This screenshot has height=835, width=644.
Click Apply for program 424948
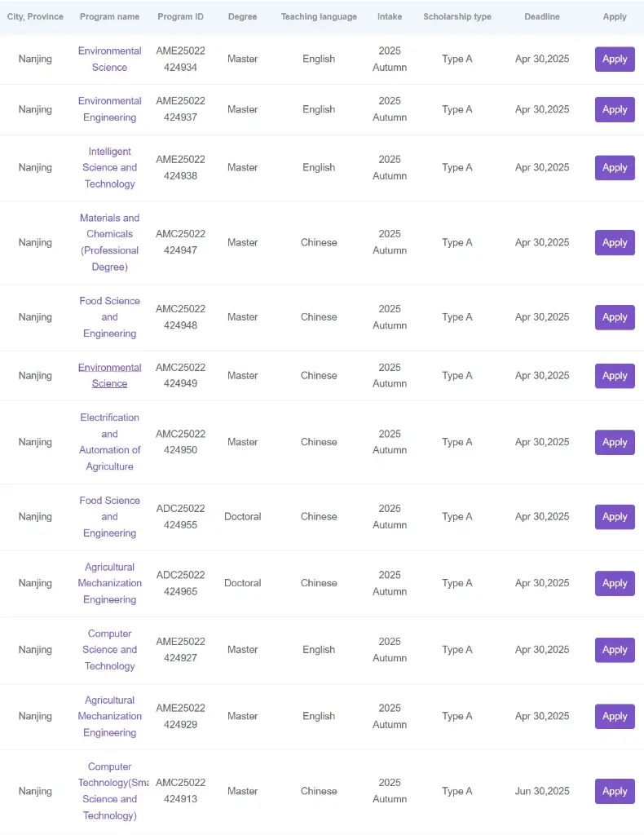coord(614,317)
